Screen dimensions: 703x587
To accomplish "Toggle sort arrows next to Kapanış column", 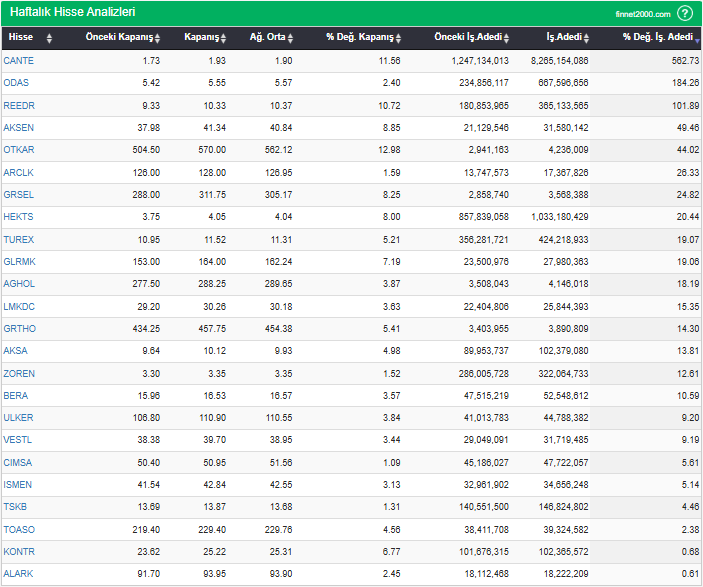I will [x=225, y=38].
